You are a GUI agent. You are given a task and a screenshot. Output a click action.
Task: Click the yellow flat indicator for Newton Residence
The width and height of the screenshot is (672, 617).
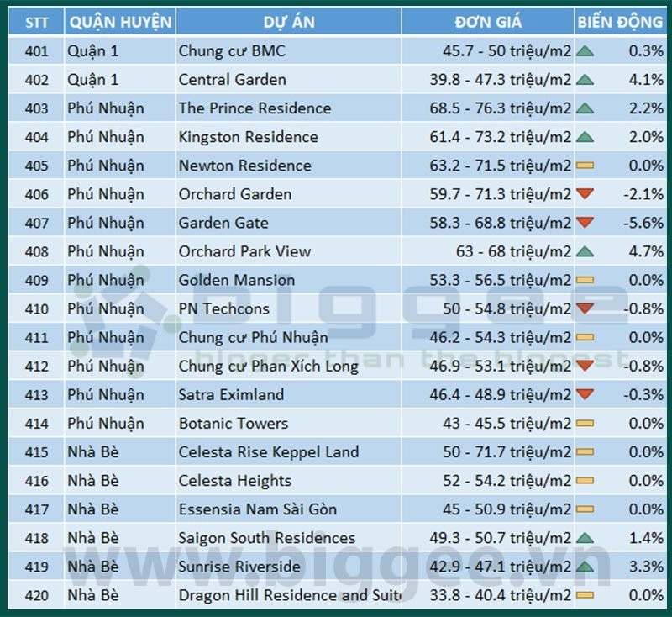click(585, 166)
